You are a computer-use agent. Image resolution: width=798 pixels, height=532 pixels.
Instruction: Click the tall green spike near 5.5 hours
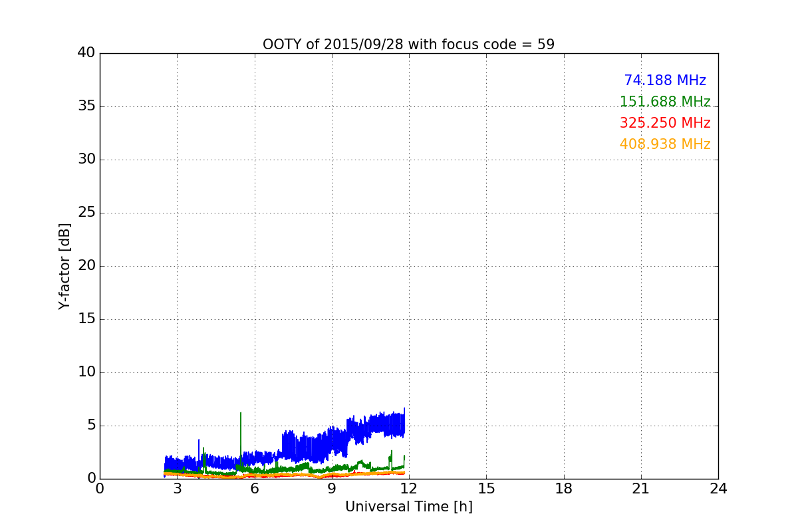tap(241, 439)
